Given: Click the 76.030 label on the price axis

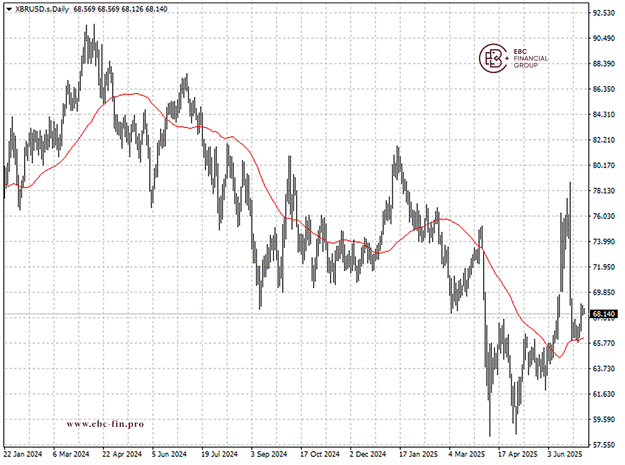Looking at the screenshot, I should coord(603,217).
